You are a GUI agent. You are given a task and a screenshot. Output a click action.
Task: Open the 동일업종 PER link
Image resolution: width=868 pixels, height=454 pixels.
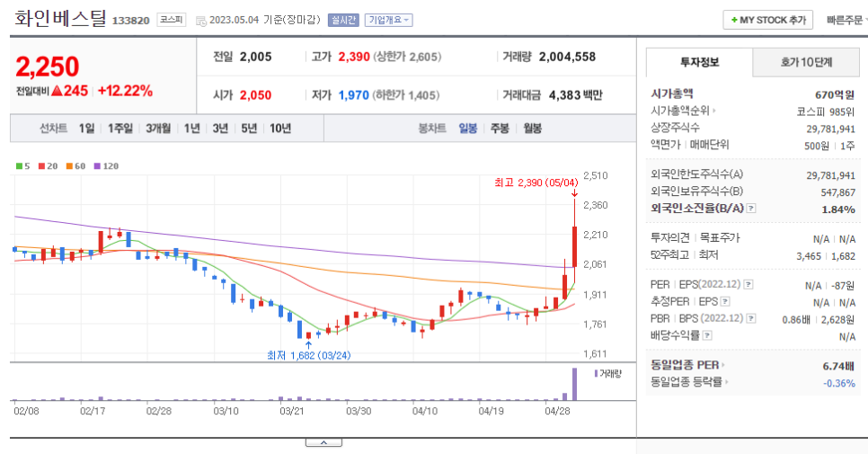(x=687, y=365)
